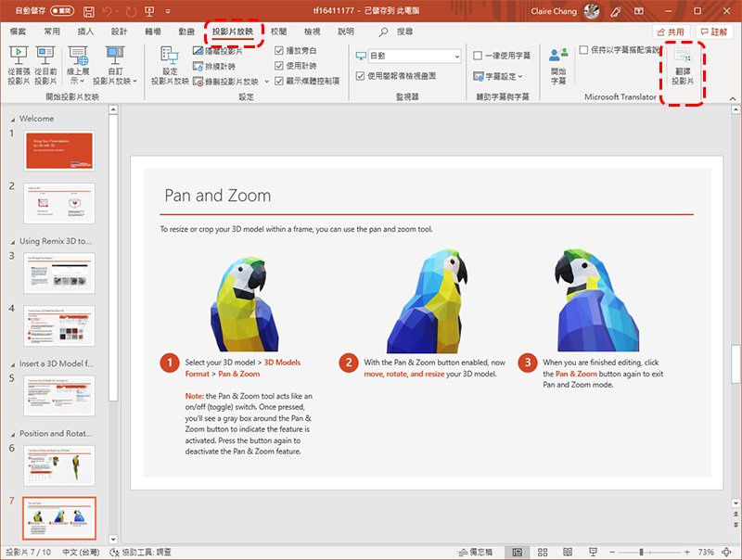Click the Comments (註解) button
742x560 pixels.
(714, 32)
